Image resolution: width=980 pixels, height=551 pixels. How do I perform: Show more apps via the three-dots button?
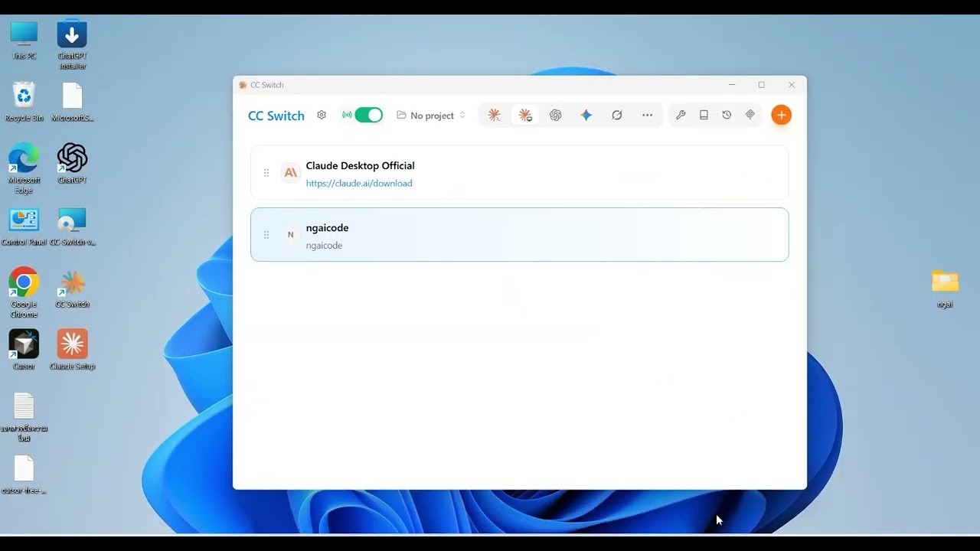coord(648,115)
